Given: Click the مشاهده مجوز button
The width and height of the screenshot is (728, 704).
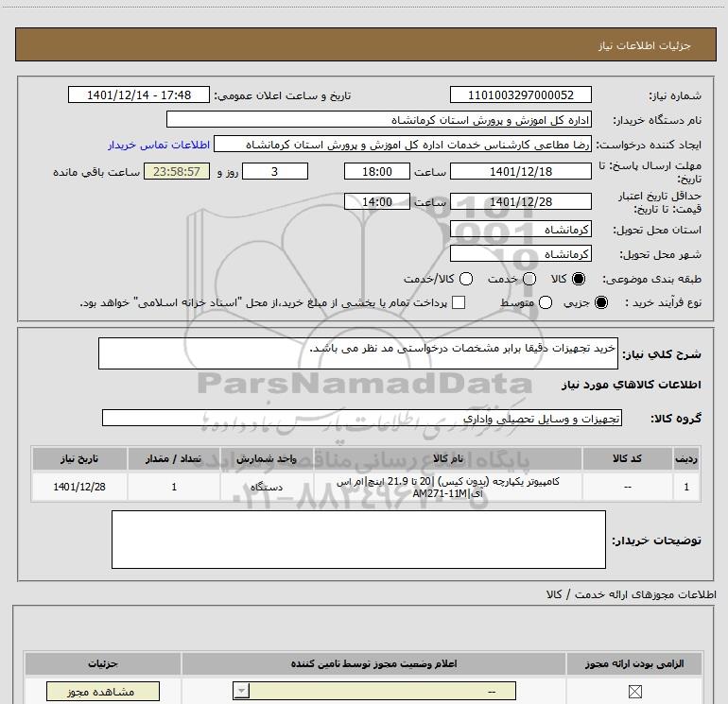Looking at the screenshot, I should (x=103, y=692).
